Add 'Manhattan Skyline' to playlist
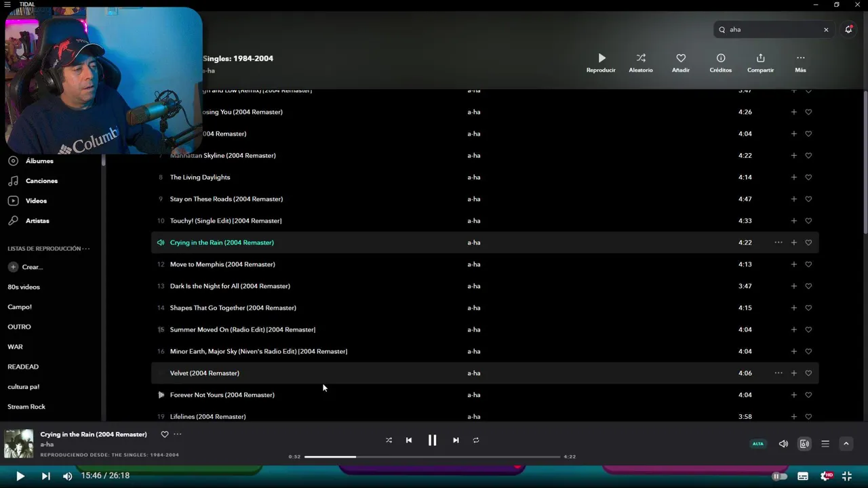This screenshot has width=868, height=488. click(794, 156)
